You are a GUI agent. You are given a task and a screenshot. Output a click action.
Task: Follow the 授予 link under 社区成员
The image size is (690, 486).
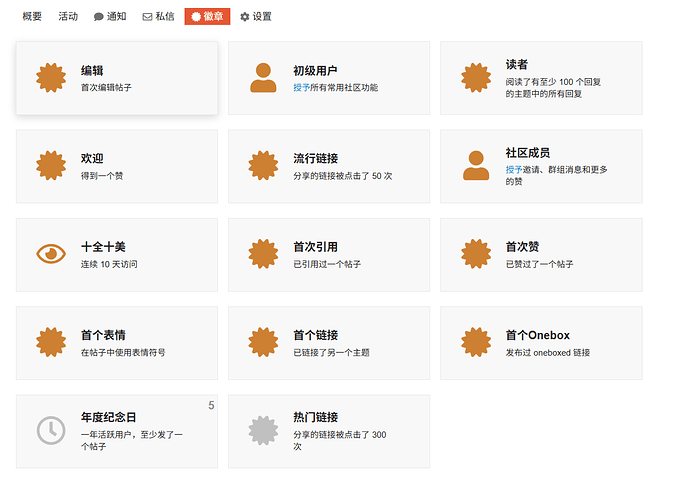514,169
